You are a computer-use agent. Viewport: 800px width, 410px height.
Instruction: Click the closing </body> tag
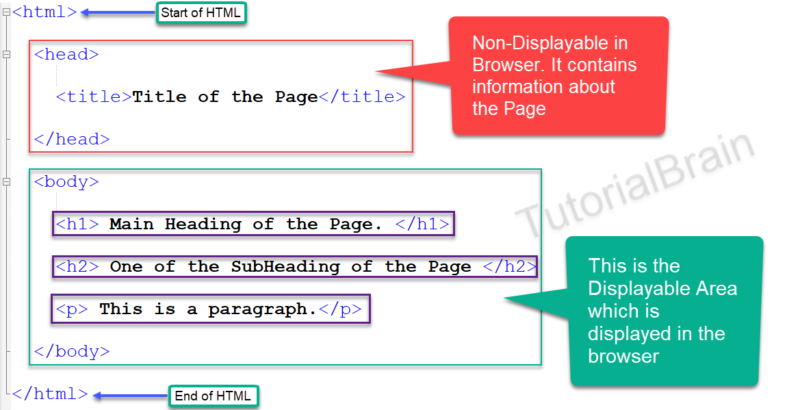coord(71,351)
